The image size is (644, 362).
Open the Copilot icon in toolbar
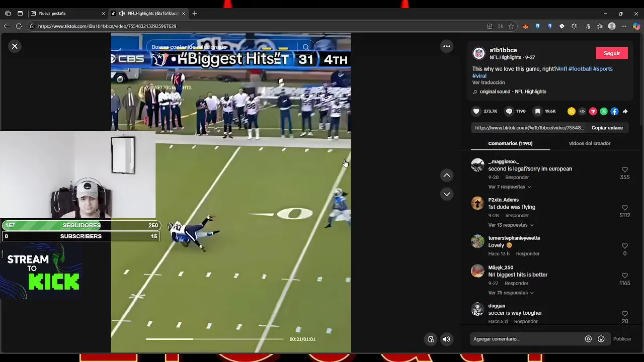pos(636,26)
